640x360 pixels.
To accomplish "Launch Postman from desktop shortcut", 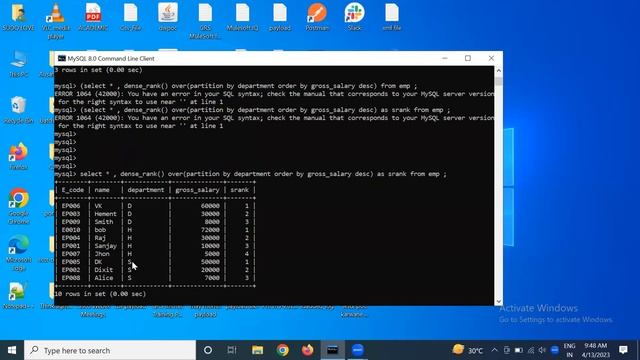I will click(317, 16).
